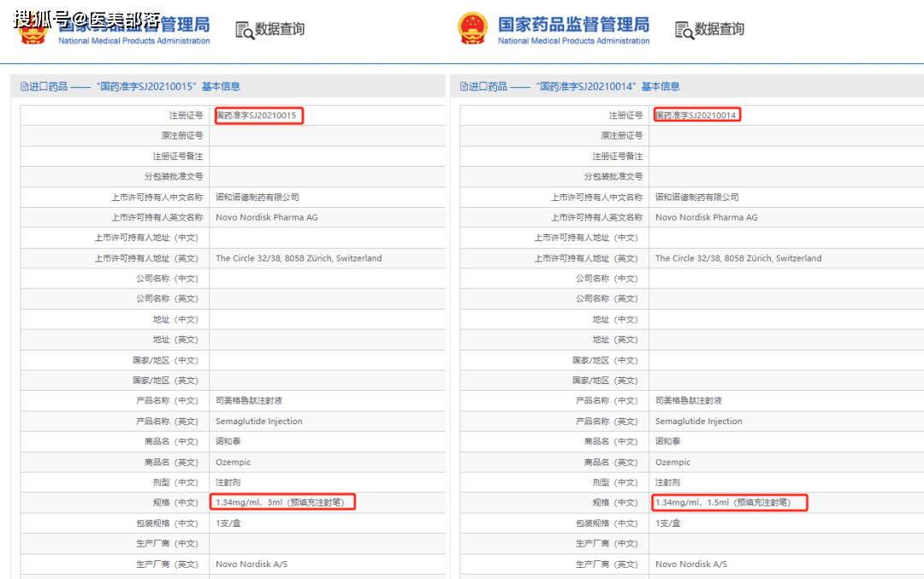Viewport: 924px width, 579px height.
Task: Click National Medical Products Administration text above SJ20210014 table
Action: click(x=573, y=41)
